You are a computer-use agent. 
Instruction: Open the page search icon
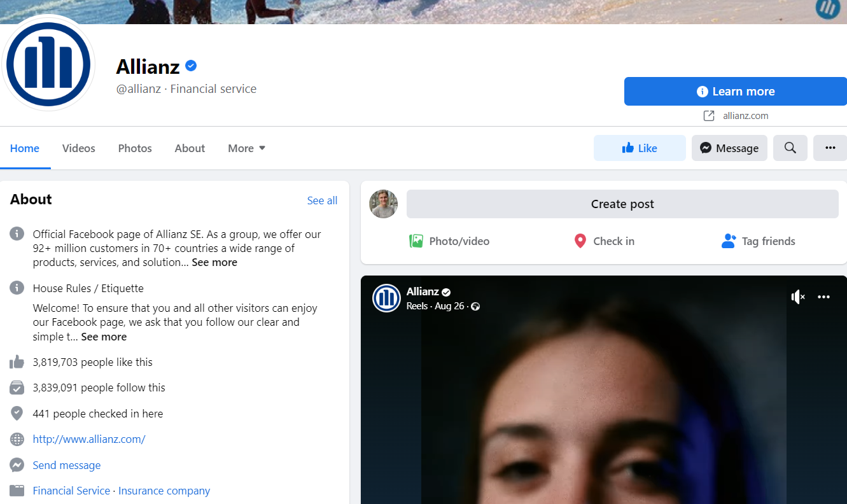point(790,148)
